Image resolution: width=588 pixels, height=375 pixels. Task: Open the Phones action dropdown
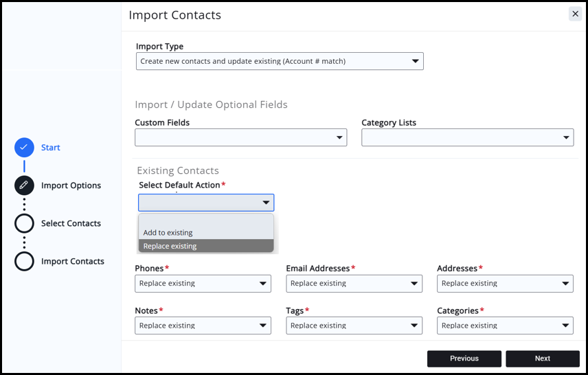[x=203, y=284]
